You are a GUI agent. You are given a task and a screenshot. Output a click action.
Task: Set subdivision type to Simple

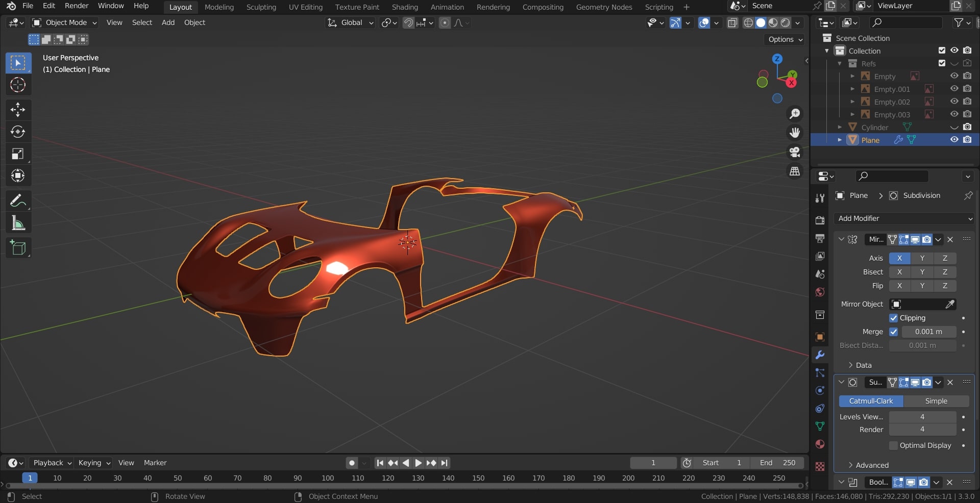pyautogui.click(x=936, y=401)
